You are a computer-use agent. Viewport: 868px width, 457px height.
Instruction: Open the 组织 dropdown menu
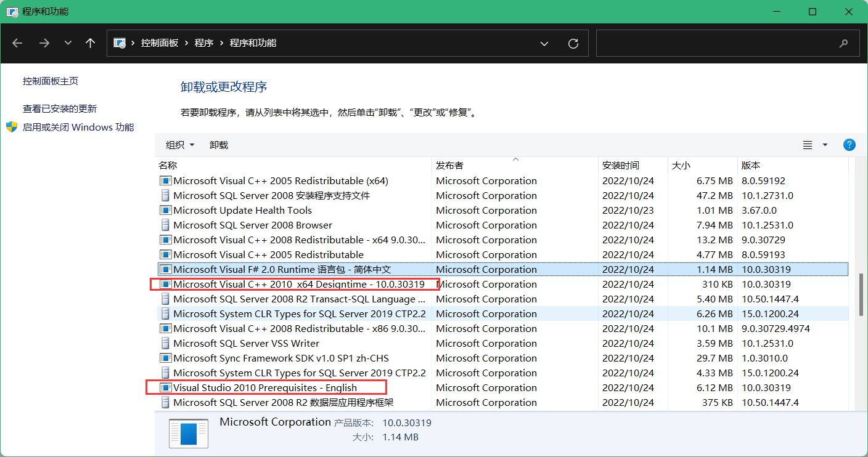[180, 145]
